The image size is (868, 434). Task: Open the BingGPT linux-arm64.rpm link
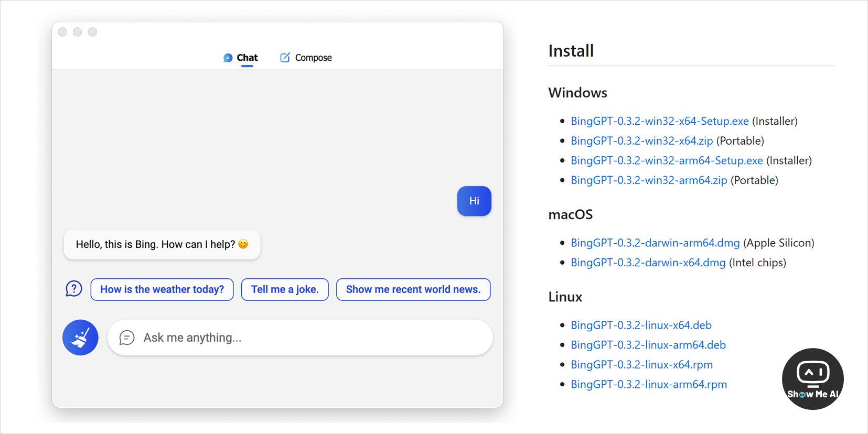[649, 385]
